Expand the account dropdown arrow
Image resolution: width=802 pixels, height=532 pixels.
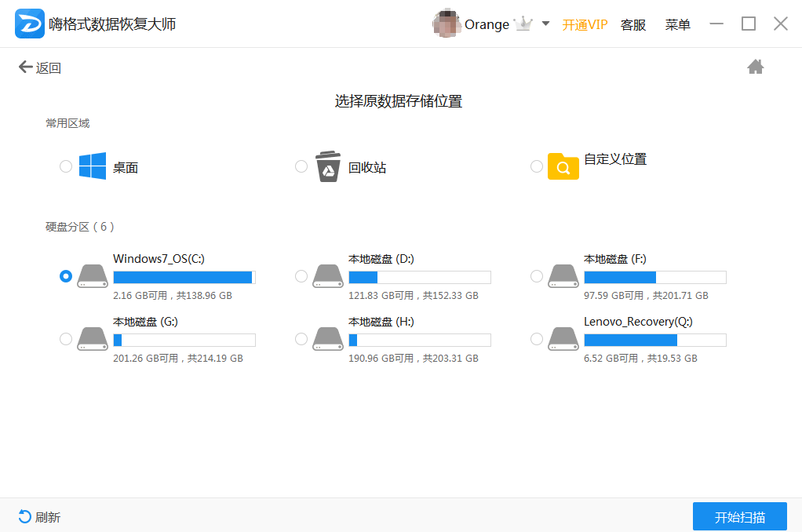click(x=545, y=24)
